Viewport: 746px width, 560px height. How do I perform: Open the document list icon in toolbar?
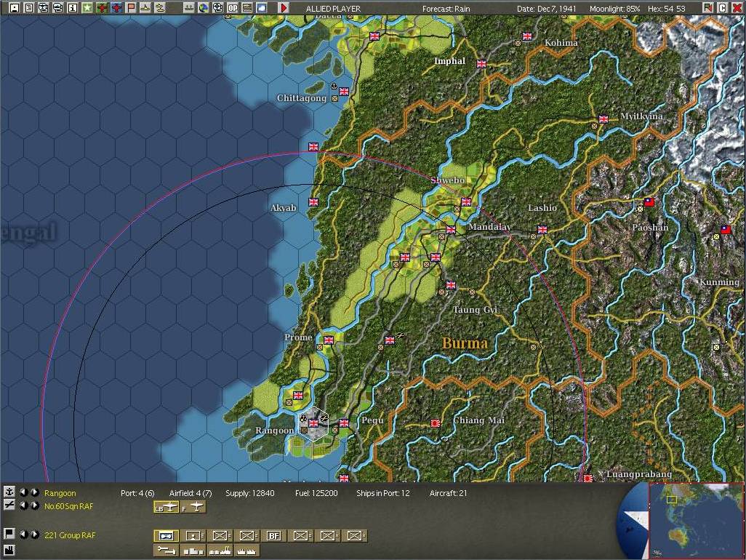(28, 7)
